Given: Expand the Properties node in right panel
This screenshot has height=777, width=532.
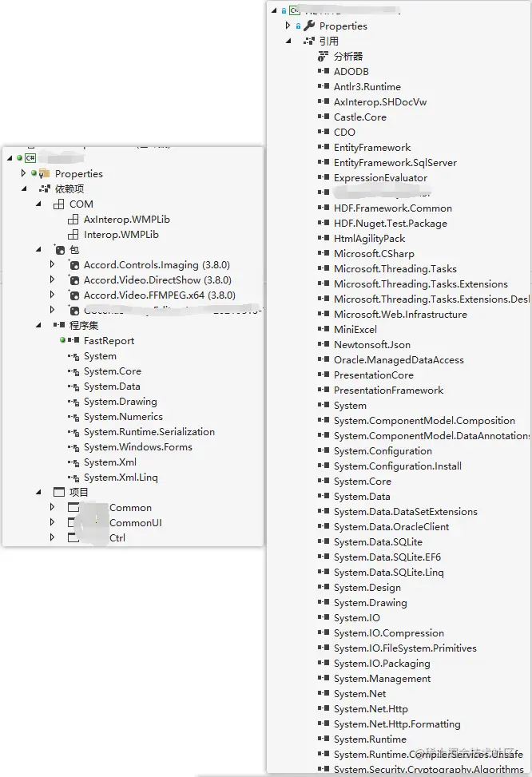Looking at the screenshot, I should click(x=288, y=26).
